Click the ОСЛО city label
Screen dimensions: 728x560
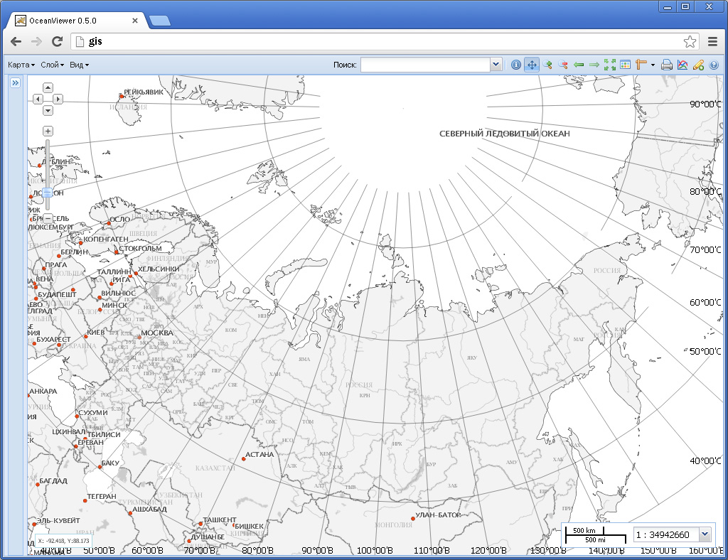pyautogui.click(x=119, y=219)
